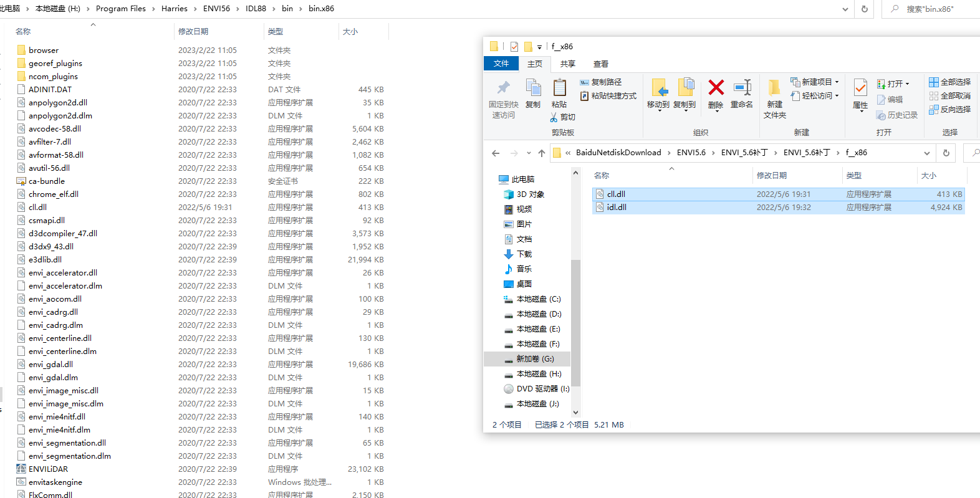
Task: Open recent locations dropdown in f_x86 window
Action: pos(529,153)
